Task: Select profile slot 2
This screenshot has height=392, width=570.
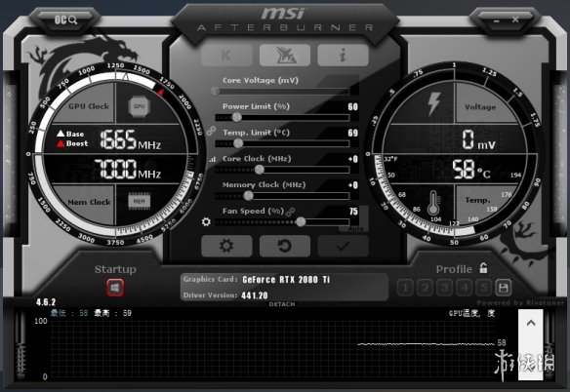Action: coord(425,288)
